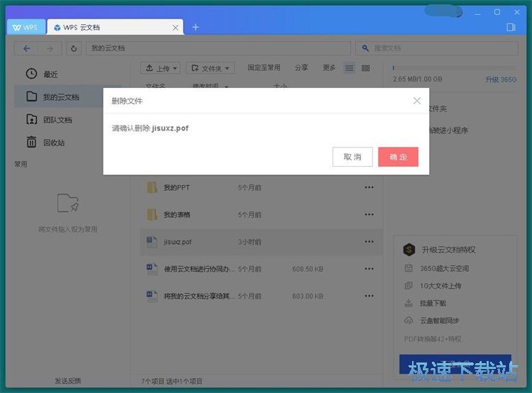
Task: Switch to list view icon
Action: (349, 68)
